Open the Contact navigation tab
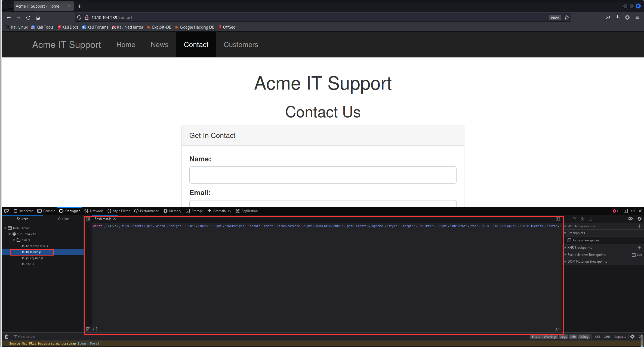644x347 pixels. (x=196, y=44)
